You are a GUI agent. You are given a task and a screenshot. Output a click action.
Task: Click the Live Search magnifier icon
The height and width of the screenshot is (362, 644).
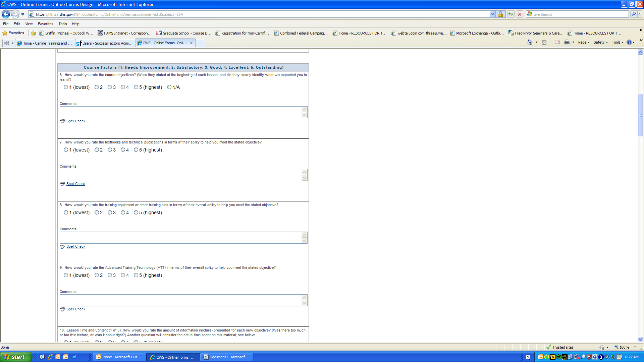click(x=633, y=14)
